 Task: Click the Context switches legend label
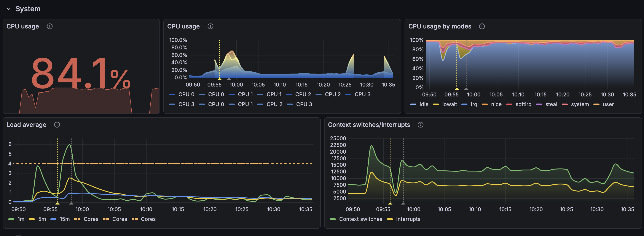[x=361, y=219]
